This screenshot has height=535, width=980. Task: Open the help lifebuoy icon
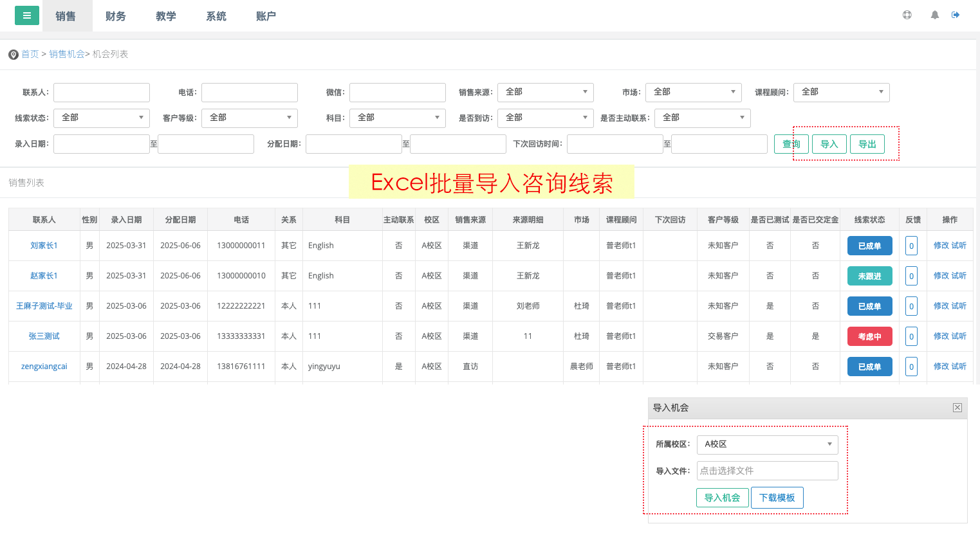click(907, 15)
